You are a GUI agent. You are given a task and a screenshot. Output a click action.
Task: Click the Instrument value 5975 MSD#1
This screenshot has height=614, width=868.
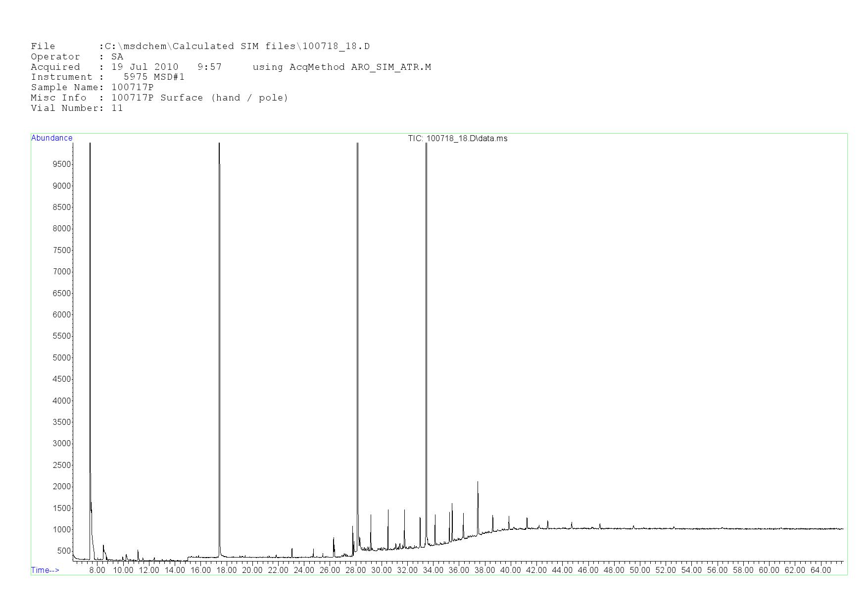pos(154,77)
